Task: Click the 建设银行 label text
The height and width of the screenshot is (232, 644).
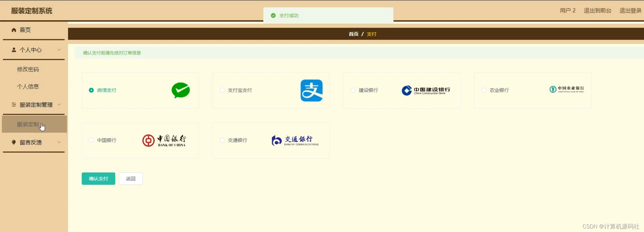Action: (x=368, y=90)
